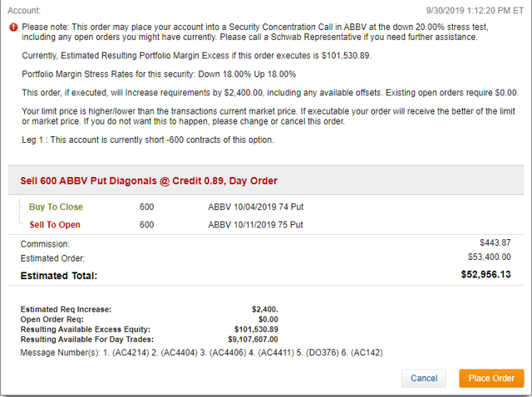
Task: Click the Sell To Open leg label
Action: (55, 224)
